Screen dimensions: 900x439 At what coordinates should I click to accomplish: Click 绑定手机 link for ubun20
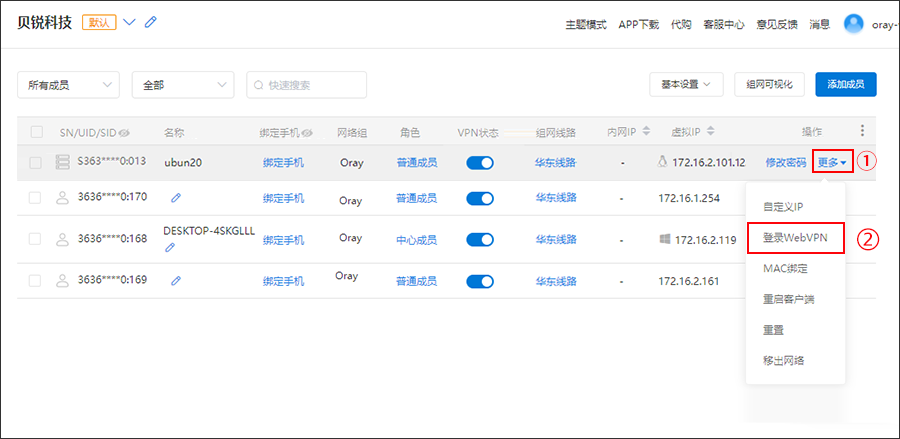284,163
